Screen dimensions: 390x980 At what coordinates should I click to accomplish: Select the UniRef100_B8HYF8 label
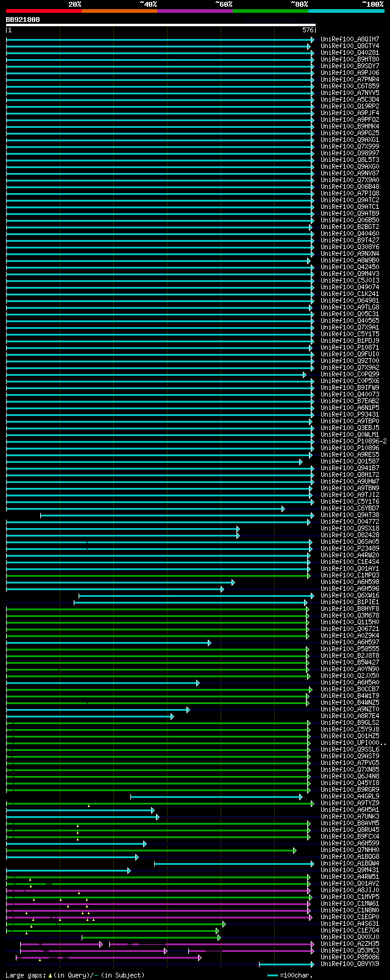[350, 608]
